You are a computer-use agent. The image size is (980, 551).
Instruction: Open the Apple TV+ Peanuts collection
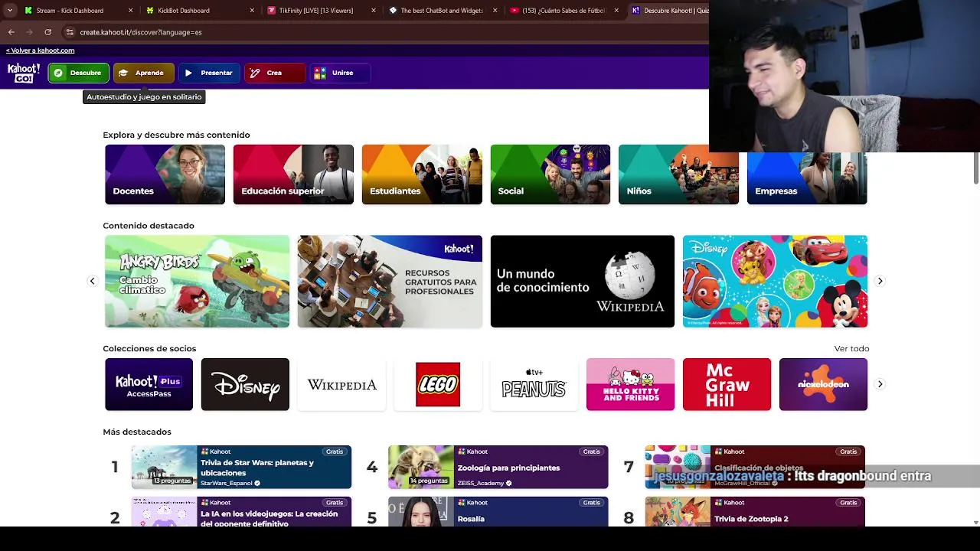tap(534, 384)
